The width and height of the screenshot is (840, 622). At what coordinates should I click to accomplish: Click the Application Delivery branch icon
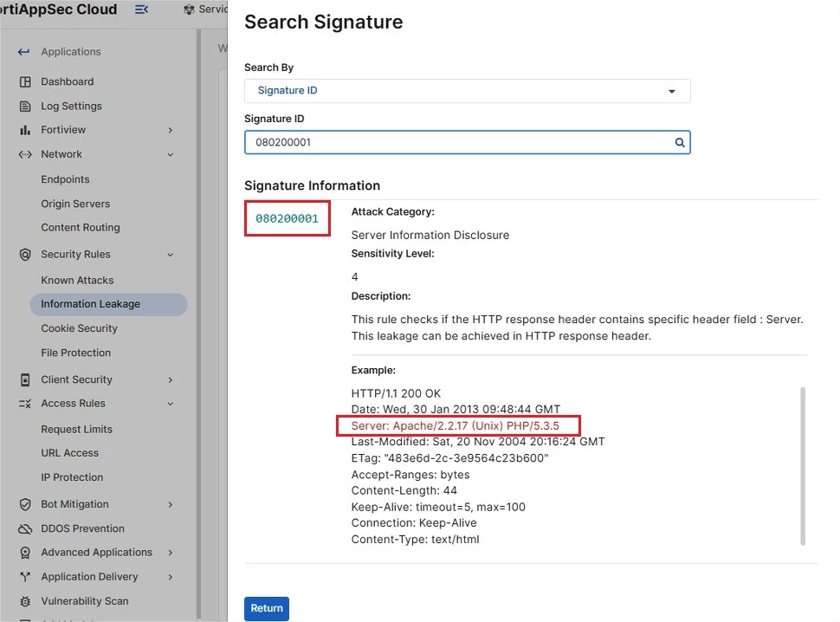click(x=25, y=577)
